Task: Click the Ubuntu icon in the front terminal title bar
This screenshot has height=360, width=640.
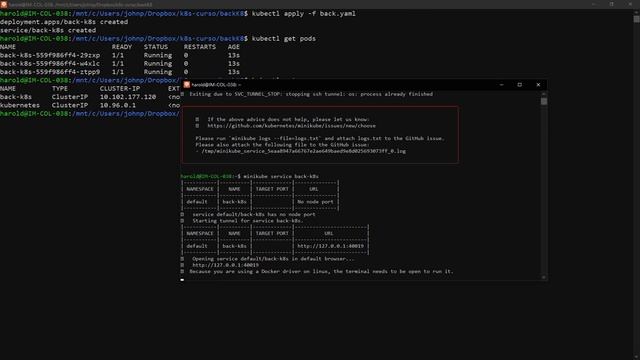Action: pos(187,84)
